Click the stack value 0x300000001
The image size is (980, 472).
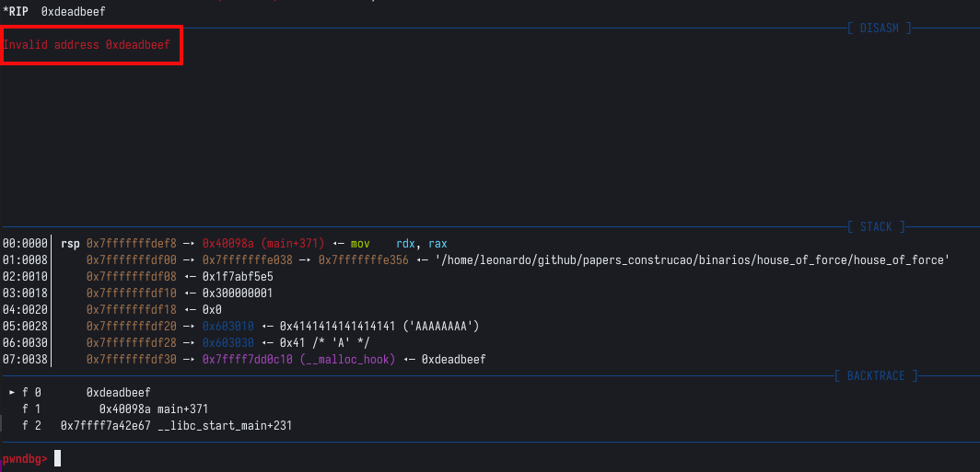tap(235, 294)
